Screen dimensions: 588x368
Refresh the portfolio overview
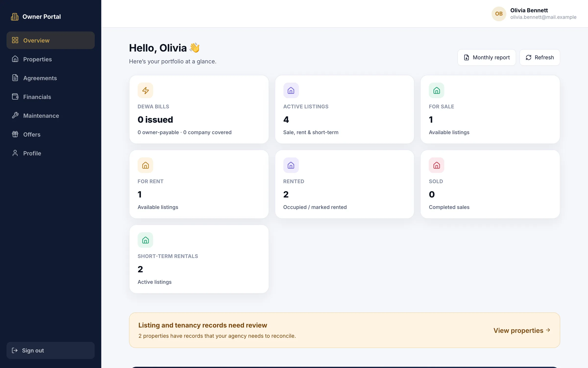540,57
